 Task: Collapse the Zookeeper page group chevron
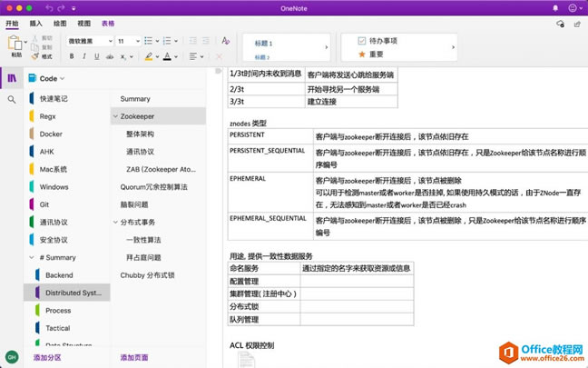[115, 116]
